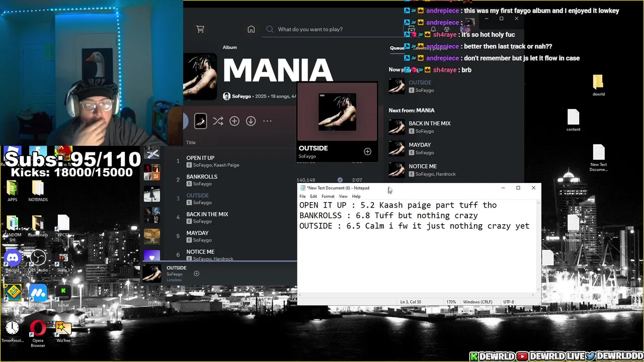Click now-playing OUTSIDE thumbnail in bottom bar
This screenshot has height=362, width=644.
click(151, 273)
